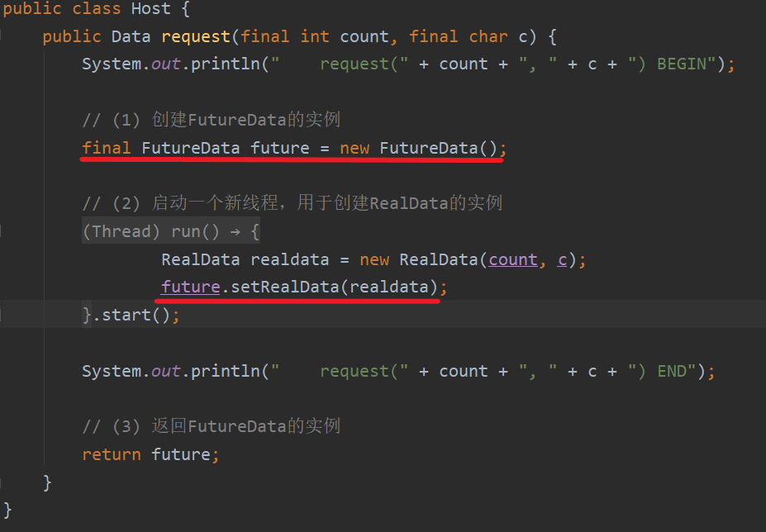Image resolution: width=766 pixels, height=532 pixels.
Task: Click the underlined future before setRealData
Action: (x=191, y=287)
